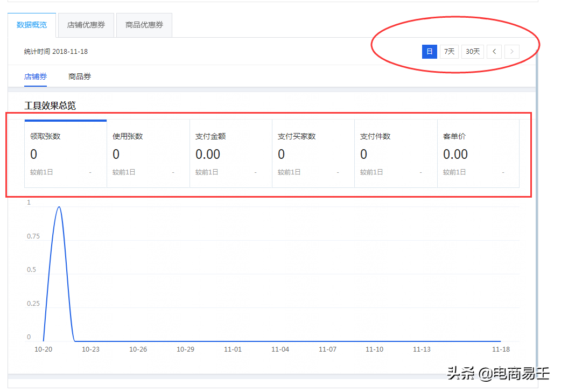561x392 pixels.
Task: Switch to the 商品优惠券 tab
Action: pos(144,25)
